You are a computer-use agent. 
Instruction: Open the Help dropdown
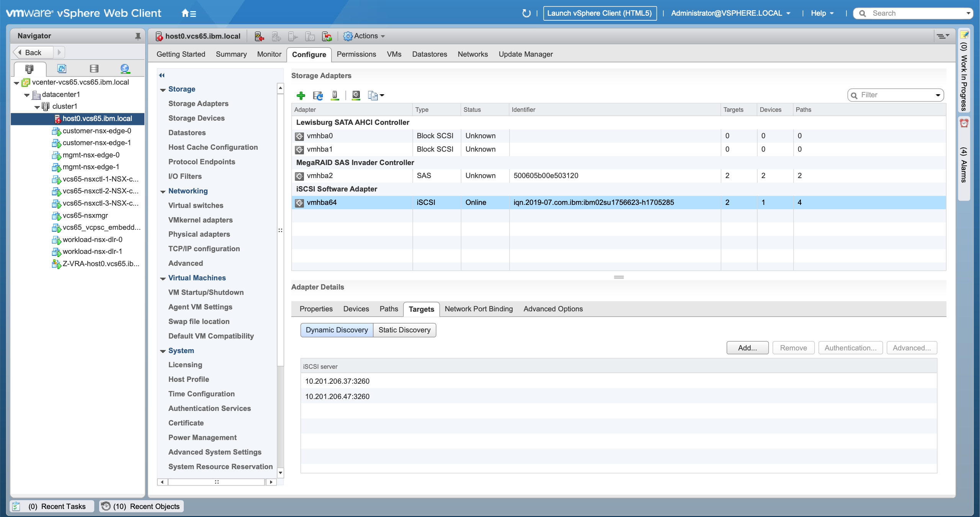pyautogui.click(x=822, y=13)
